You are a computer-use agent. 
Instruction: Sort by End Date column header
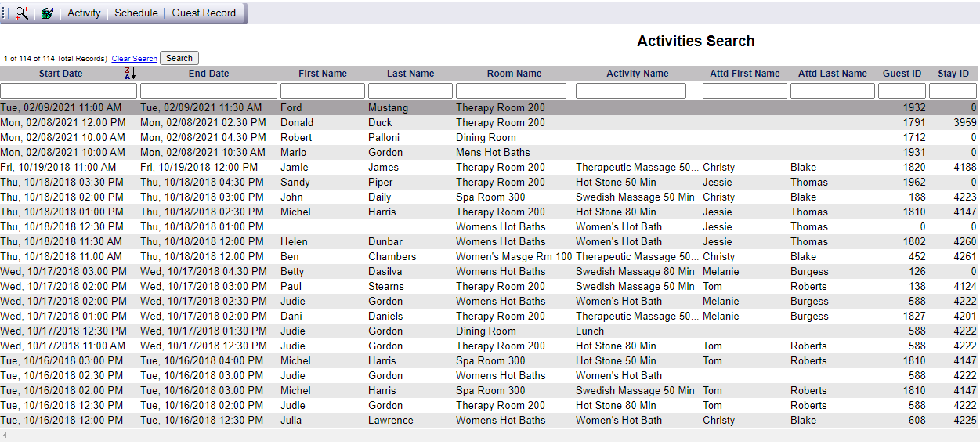point(209,73)
